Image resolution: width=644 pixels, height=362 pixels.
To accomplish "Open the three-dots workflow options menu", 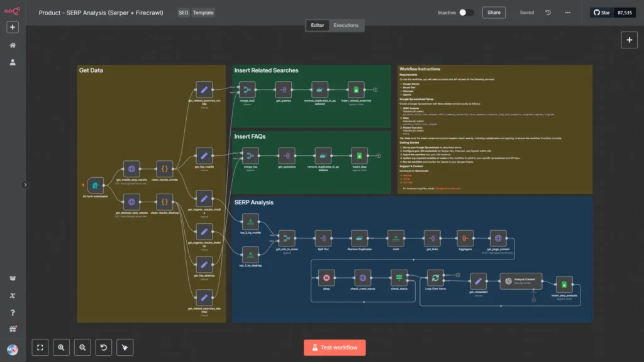I will [568, 13].
